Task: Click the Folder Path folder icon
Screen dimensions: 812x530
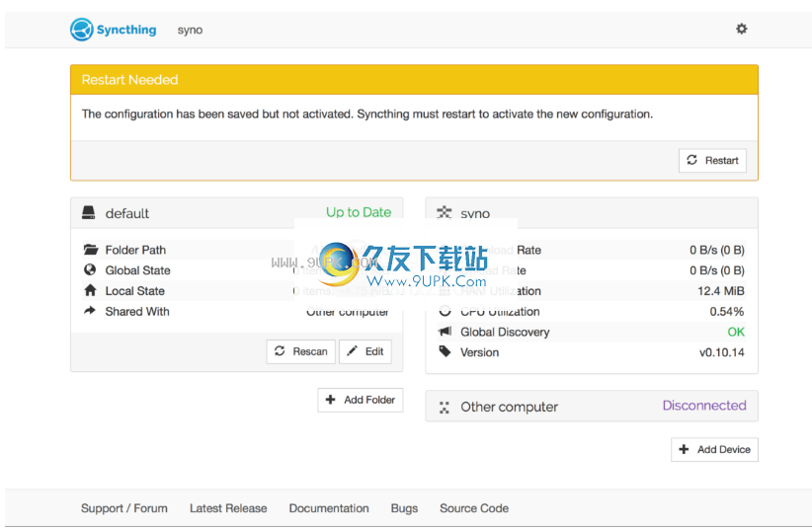Action: coord(91,250)
